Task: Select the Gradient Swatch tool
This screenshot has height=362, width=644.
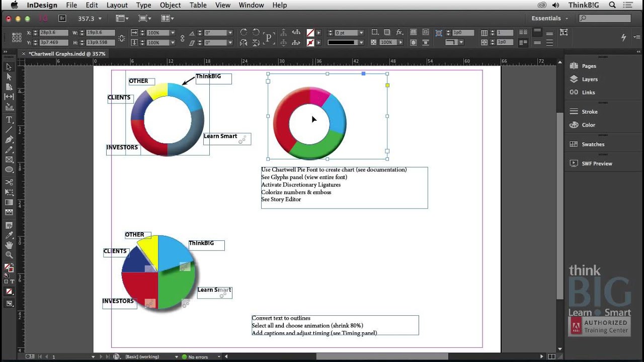Action: pyautogui.click(x=9, y=202)
